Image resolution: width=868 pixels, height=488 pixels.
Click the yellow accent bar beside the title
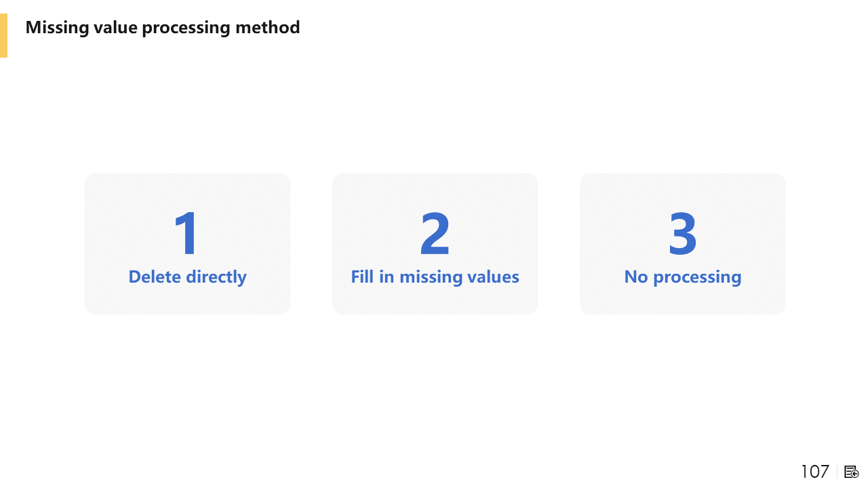[x=3, y=35]
